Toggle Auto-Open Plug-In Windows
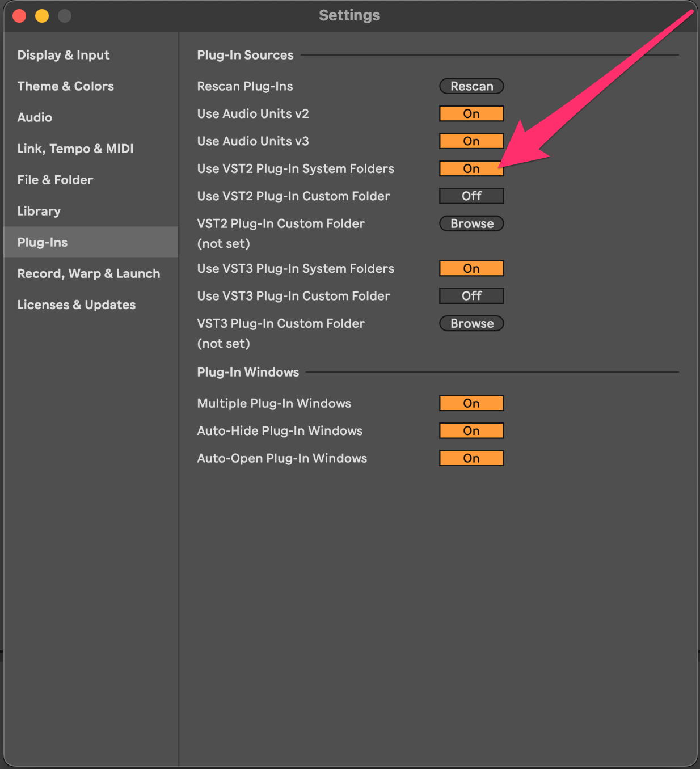 coord(471,458)
